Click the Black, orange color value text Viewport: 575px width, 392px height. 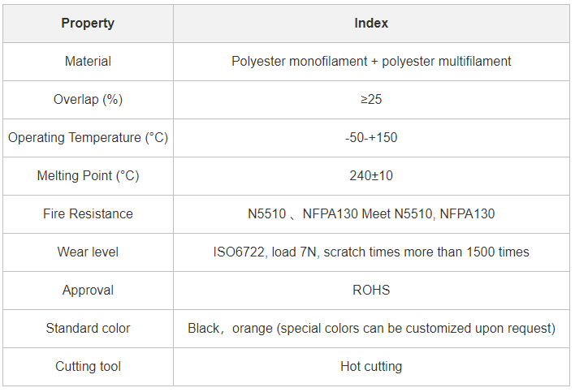[371, 329]
